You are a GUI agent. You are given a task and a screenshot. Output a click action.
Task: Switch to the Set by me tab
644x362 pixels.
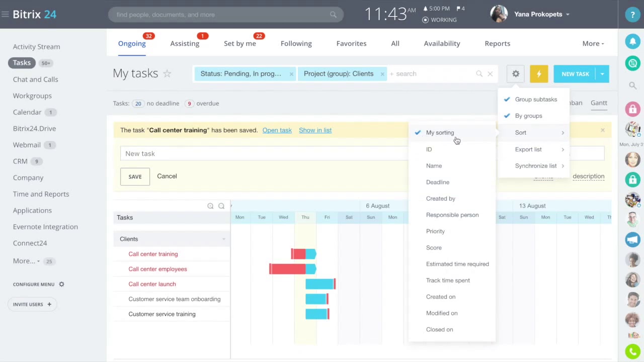click(x=240, y=44)
